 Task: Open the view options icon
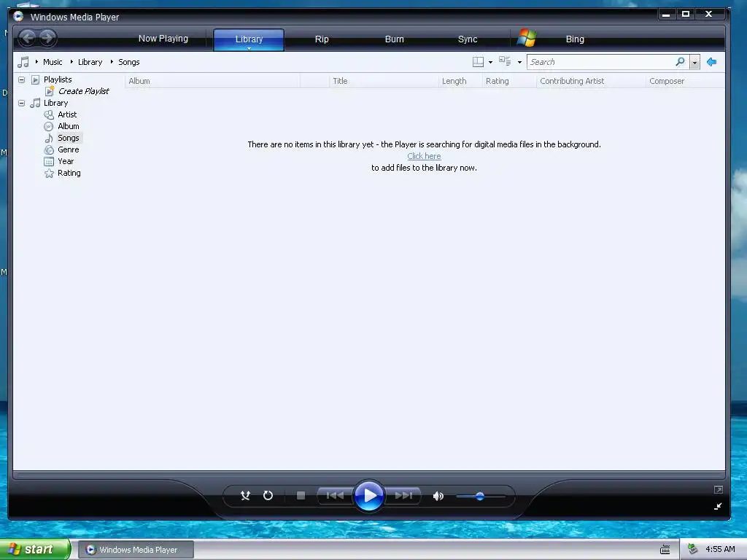(x=505, y=61)
